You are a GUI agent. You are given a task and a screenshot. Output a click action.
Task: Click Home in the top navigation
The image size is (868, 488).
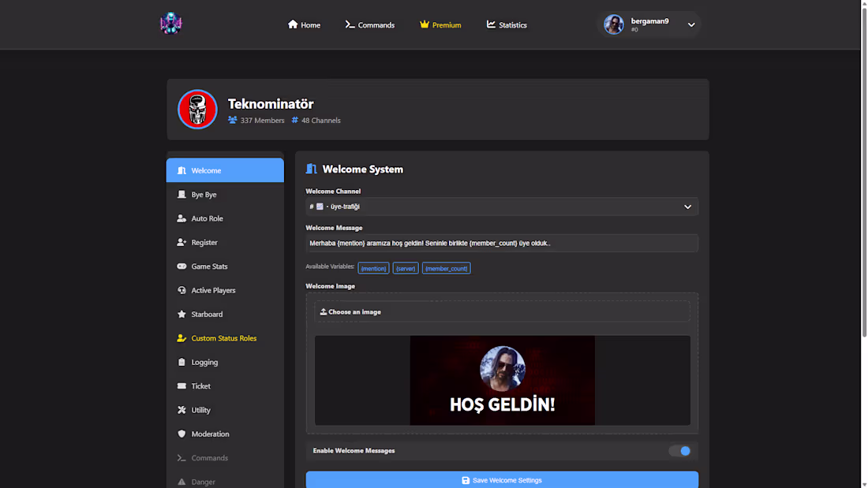point(304,25)
